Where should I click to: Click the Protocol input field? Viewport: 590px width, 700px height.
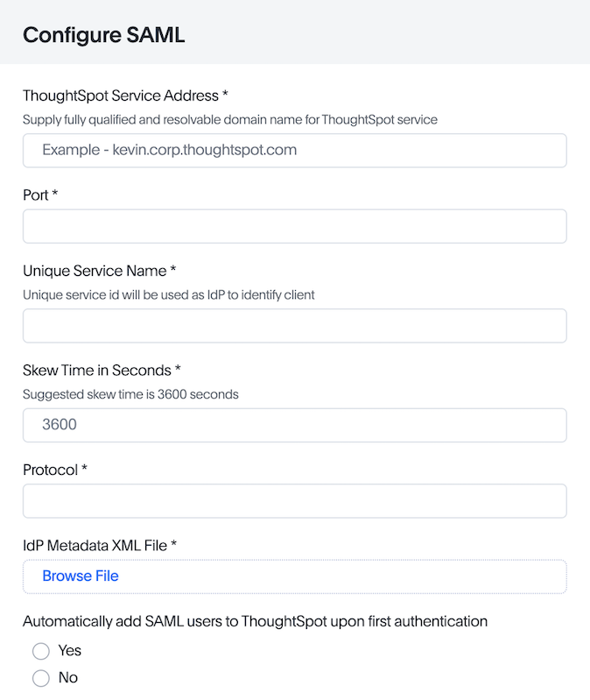294,501
